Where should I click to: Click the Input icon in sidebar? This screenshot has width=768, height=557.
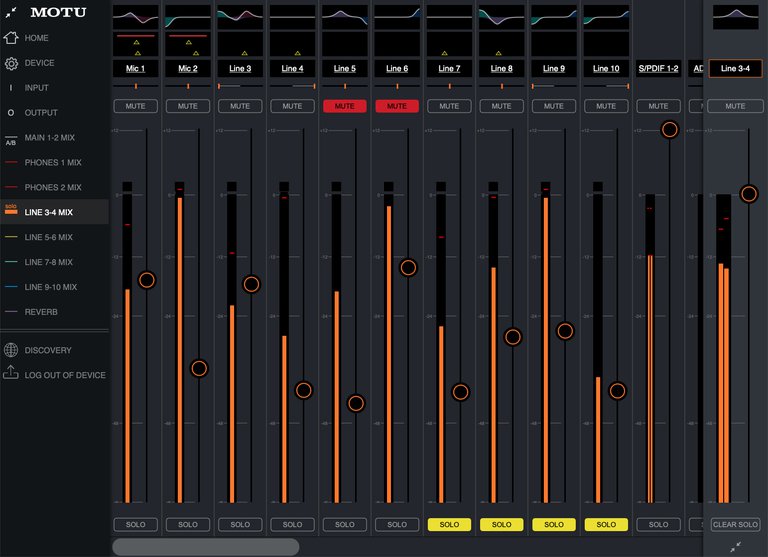pyautogui.click(x=12, y=88)
